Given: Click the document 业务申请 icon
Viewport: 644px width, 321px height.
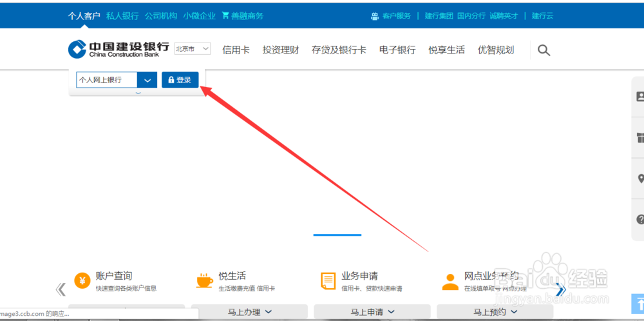Looking at the screenshot, I should tap(328, 281).
